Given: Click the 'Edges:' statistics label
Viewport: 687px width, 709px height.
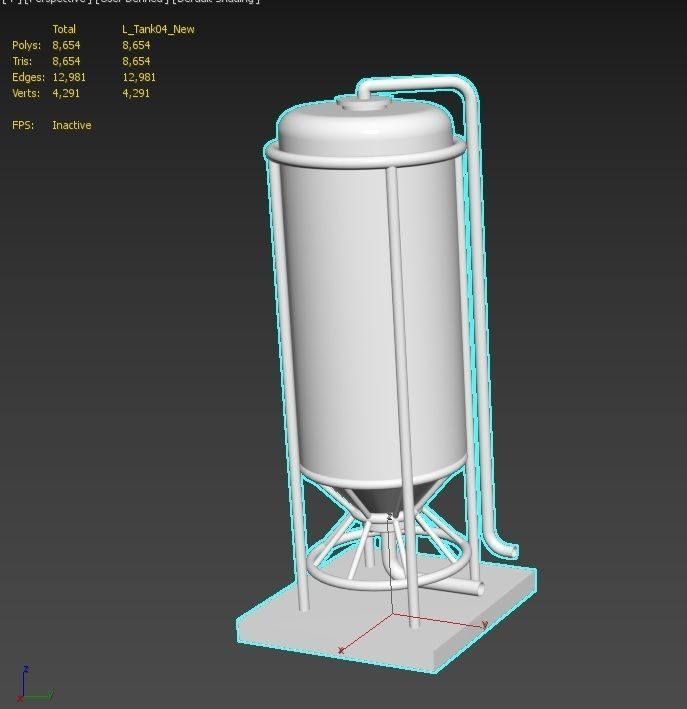Looking at the screenshot, I should [x=28, y=77].
